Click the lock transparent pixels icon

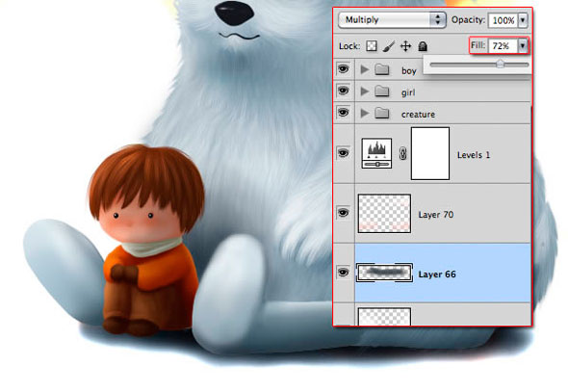point(372,46)
